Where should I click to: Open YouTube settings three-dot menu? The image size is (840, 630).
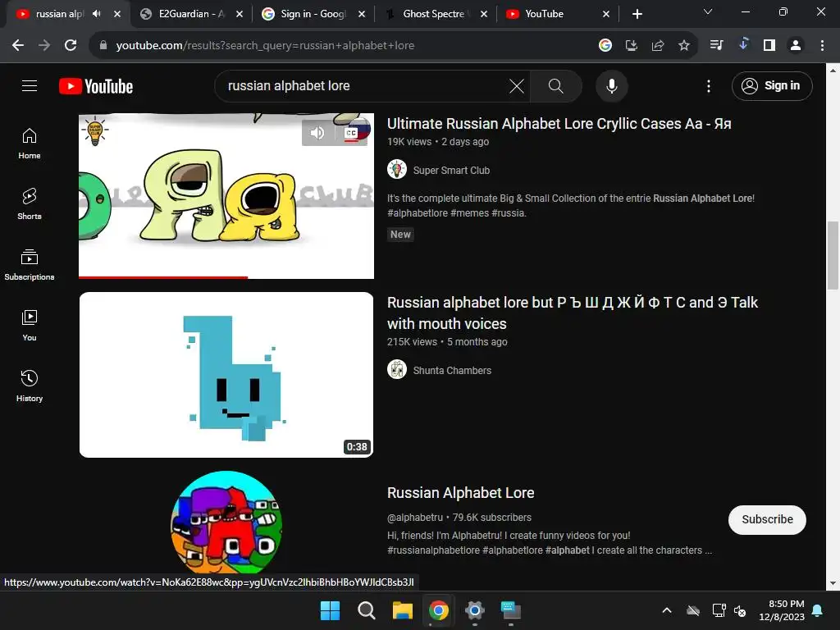708,85
